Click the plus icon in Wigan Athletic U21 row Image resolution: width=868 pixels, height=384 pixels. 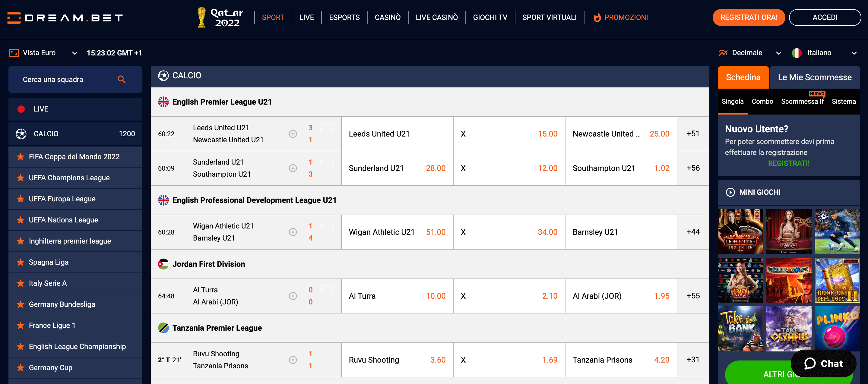[293, 232]
